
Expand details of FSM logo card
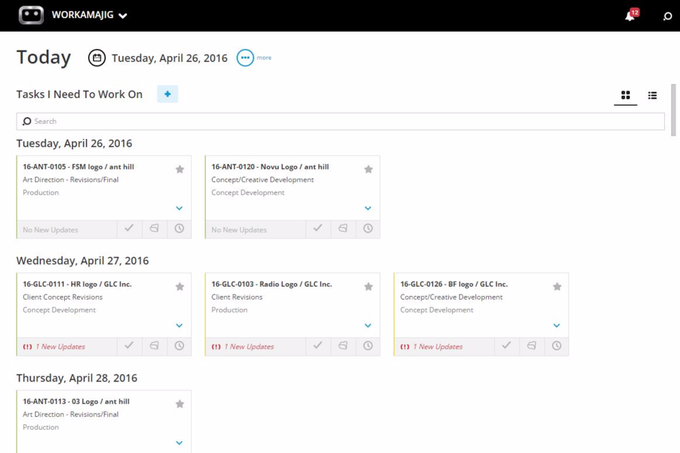pyautogui.click(x=179, y=208)
